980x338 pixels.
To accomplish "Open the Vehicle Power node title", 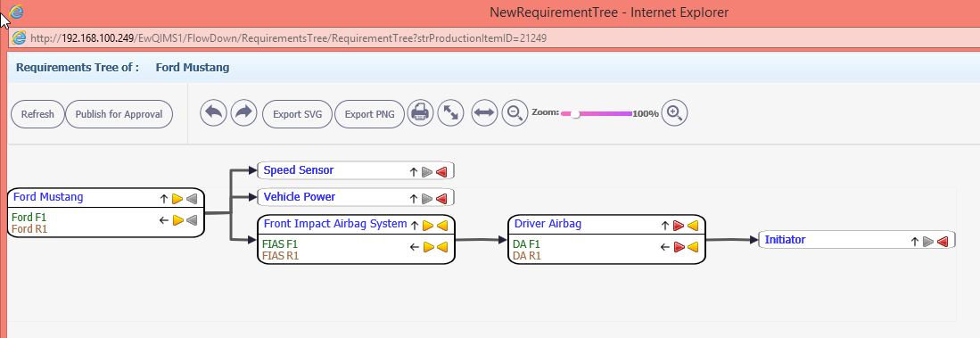I will (x=300, y=197).
